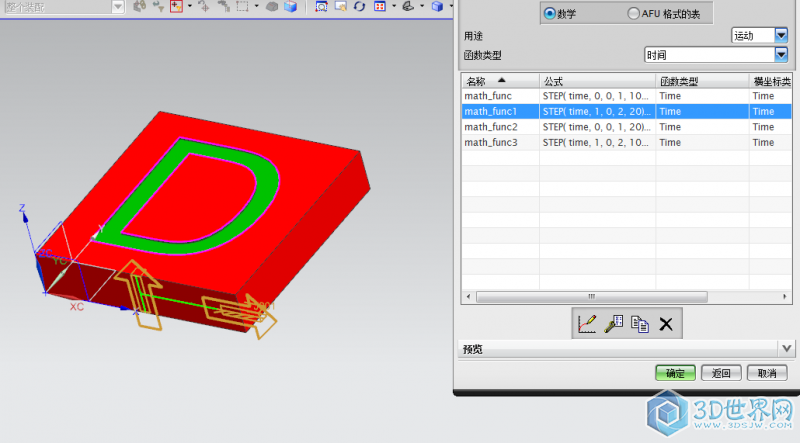Click the 返回 button

coord(721,373)
